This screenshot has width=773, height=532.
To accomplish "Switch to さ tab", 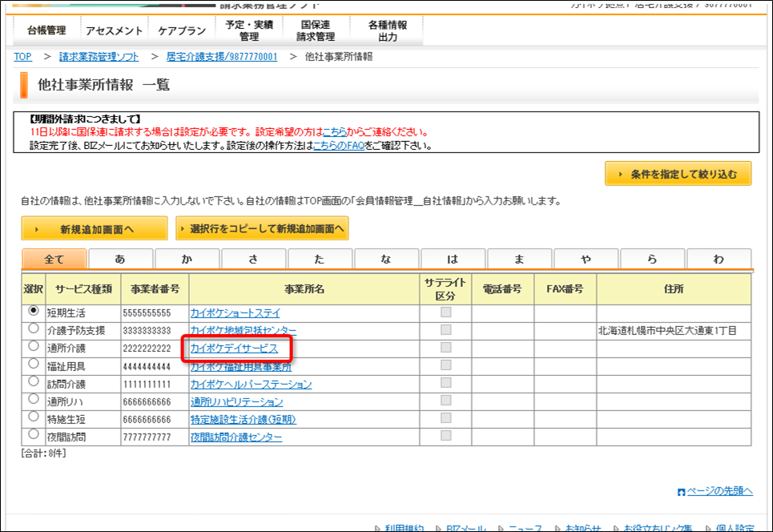I will (253, 260).
